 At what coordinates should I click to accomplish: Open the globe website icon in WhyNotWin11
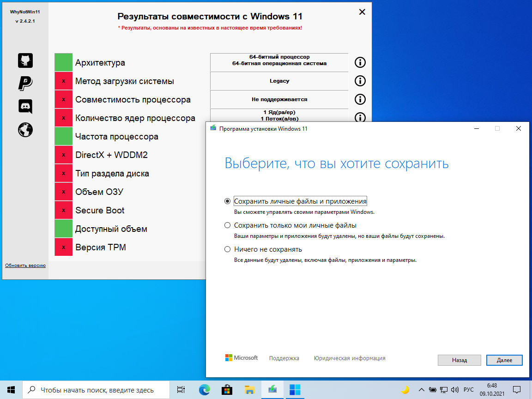[25, 130]
